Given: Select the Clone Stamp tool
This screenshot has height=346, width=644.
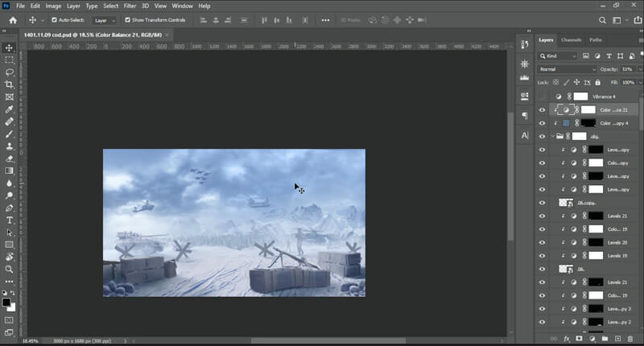Looking at the screenshot, I should (9, 146).
